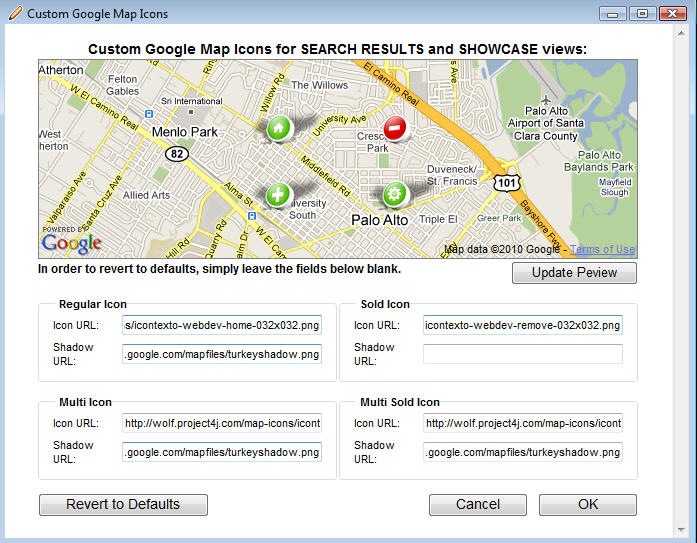Click the Sri International label on map
Image resolution: width=697 pixels, height=543 pixels.
tap(192, 101)
